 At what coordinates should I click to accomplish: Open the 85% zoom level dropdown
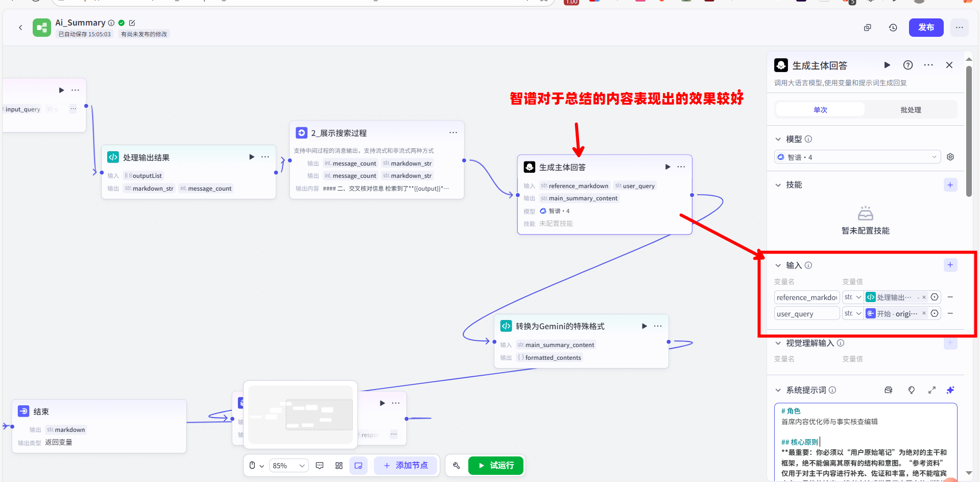[289, 466]
